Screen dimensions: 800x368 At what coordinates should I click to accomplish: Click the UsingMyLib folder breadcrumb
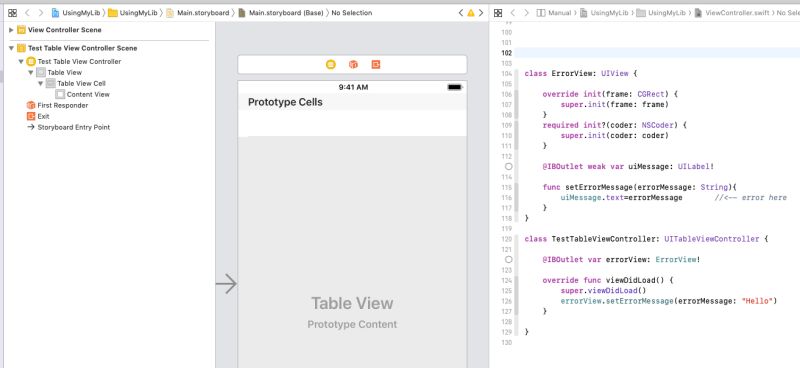[133, 13]
